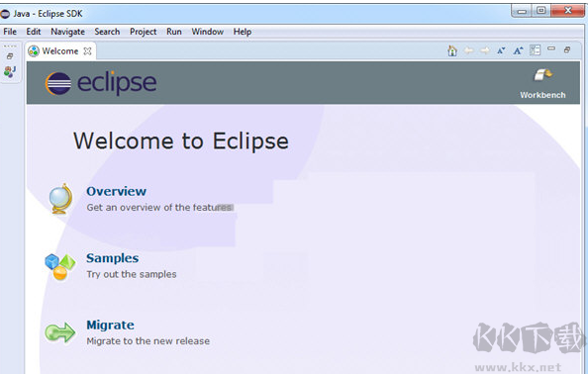588x374 pixels.
Task: Click the Overview globe icon
Action: pyautogui.click(x=60, y=199)
